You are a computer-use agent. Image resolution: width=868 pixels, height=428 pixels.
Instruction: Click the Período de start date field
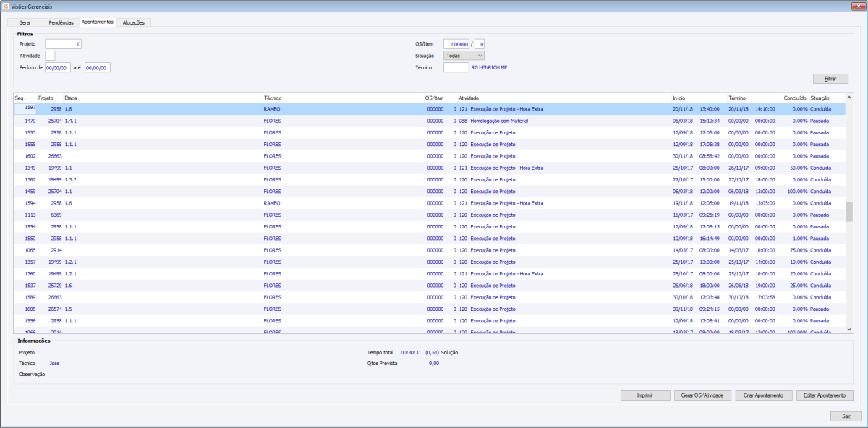pos(57,67)
